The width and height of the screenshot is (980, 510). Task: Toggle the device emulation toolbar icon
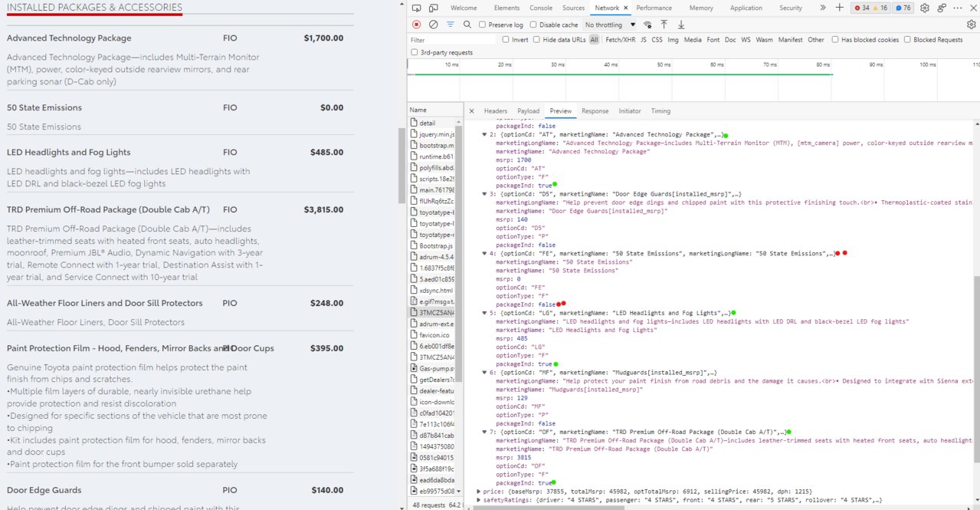click(434, 8)
